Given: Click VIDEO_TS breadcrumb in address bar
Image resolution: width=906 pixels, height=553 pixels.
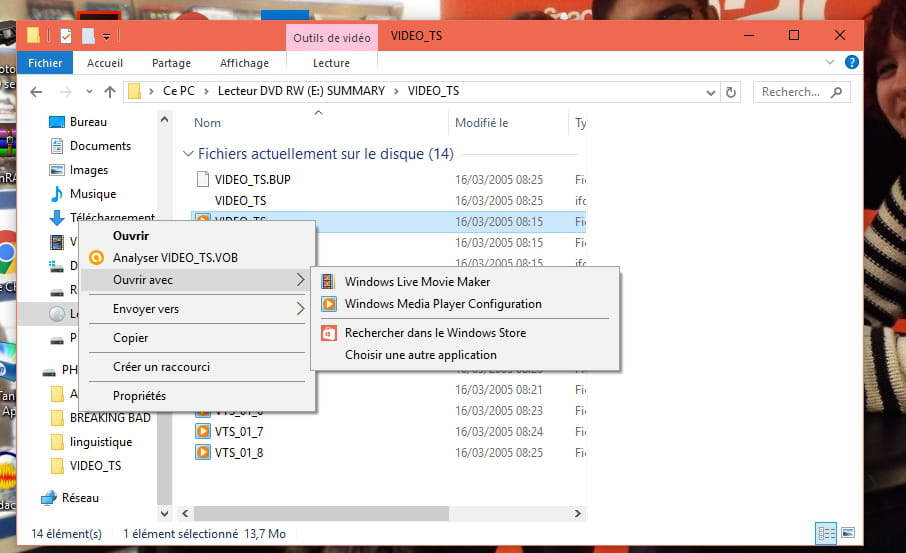Looking at the screenshot, I should [x=433, y=91].
